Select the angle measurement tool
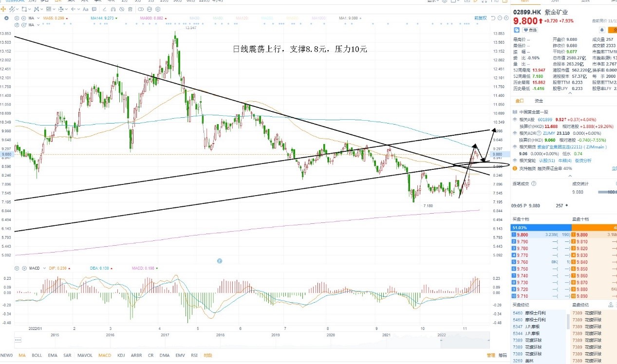617x364 pixels. pos(105,9)
